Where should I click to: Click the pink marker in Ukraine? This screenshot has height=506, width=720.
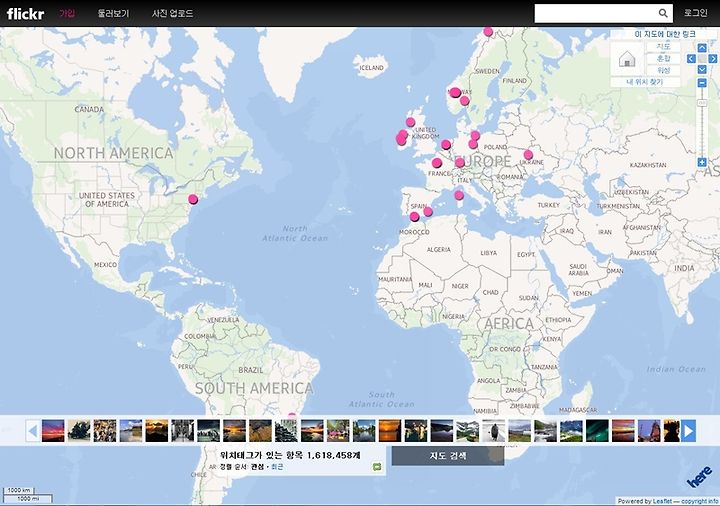529,154
